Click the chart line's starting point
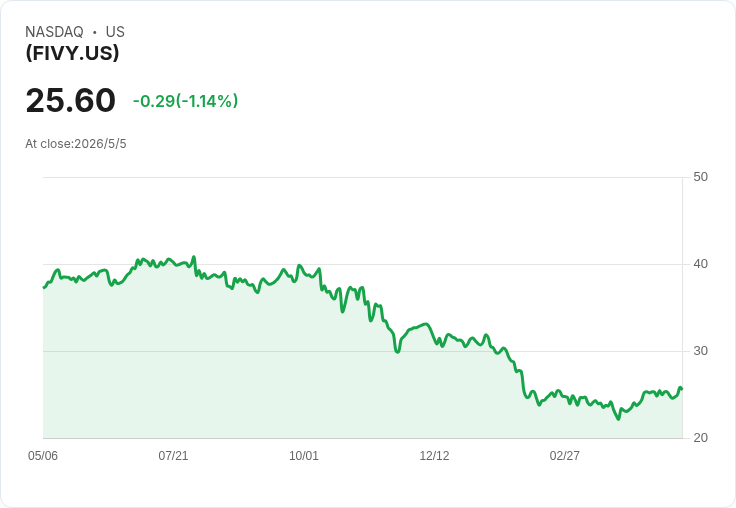736x508 pixels. click(x=44, y=287)
